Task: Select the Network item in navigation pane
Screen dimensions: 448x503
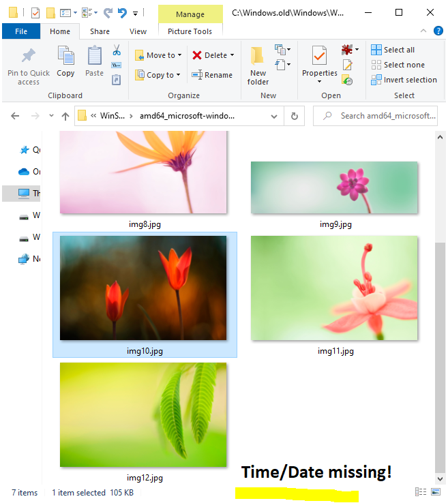Action: (29, 259)
